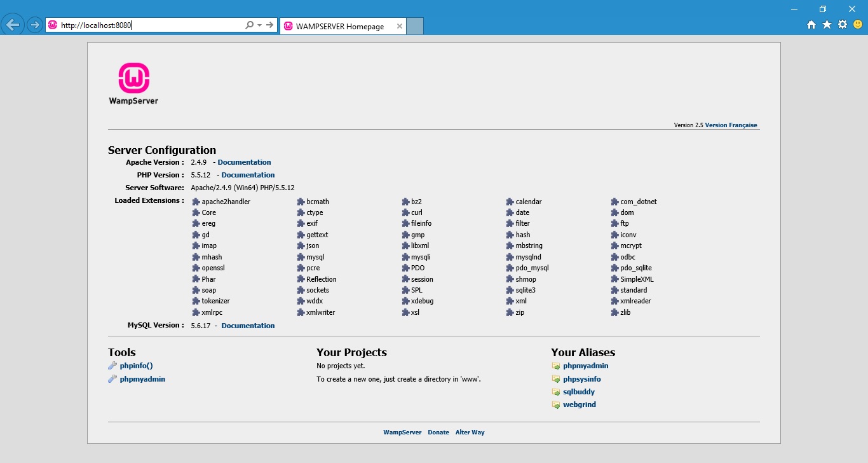Click the 'Apache/2.4.9 (Win64) PHP/5.5.12' text
The width and height of the screenshot is (868, 463).
[x=243, y=188]
